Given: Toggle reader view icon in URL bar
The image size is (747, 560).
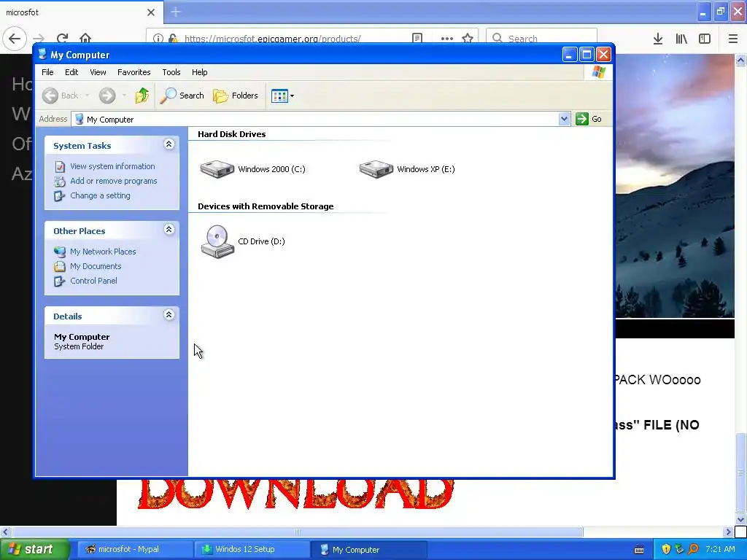Looking at the screenshot, I should (417, 38).
